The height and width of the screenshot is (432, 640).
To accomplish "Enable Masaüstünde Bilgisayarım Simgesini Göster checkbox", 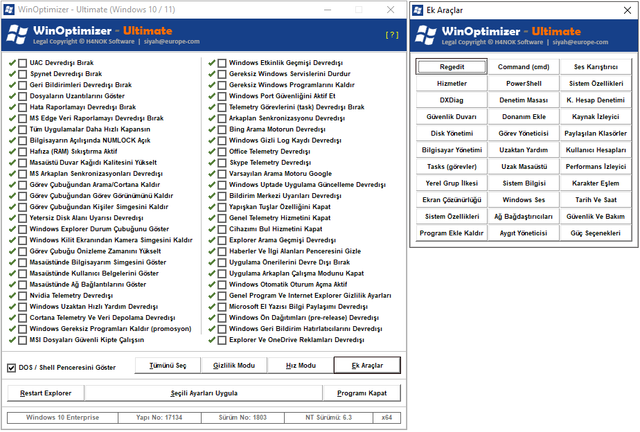I will coord(22,263).
